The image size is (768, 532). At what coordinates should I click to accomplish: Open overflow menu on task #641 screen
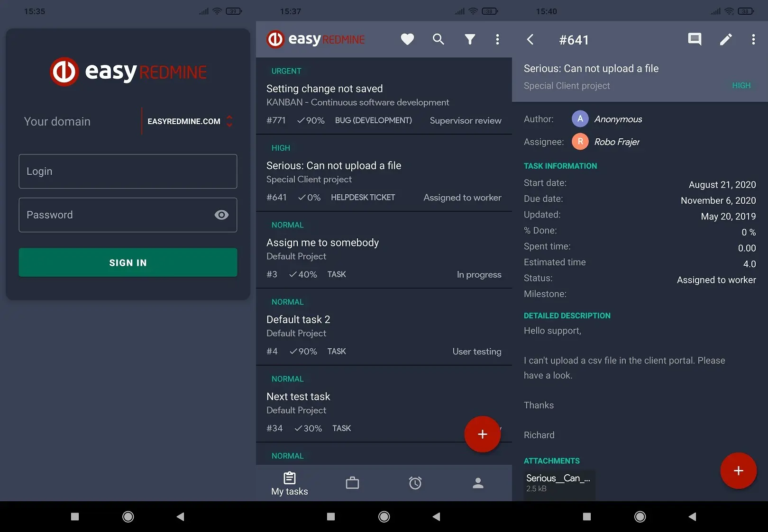coord(753,39)
